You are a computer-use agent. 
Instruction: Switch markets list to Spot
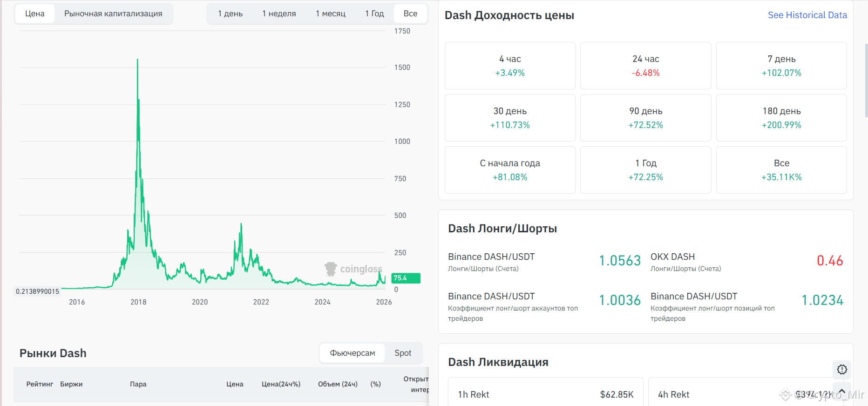click(403, 353)
